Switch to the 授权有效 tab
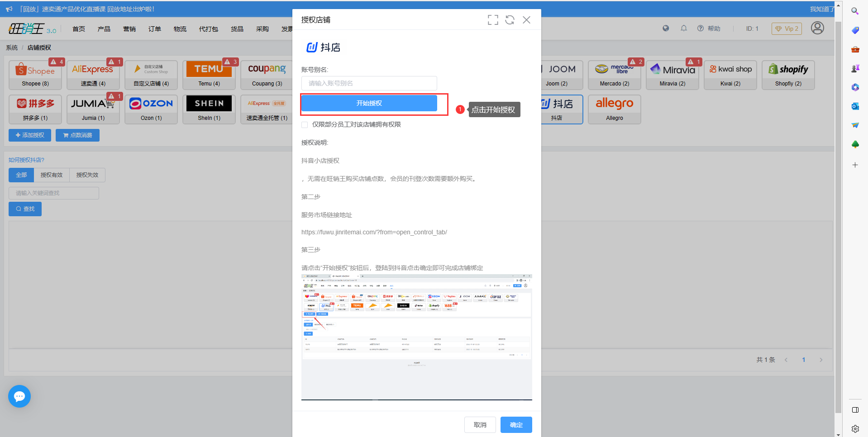 [52, 175]
